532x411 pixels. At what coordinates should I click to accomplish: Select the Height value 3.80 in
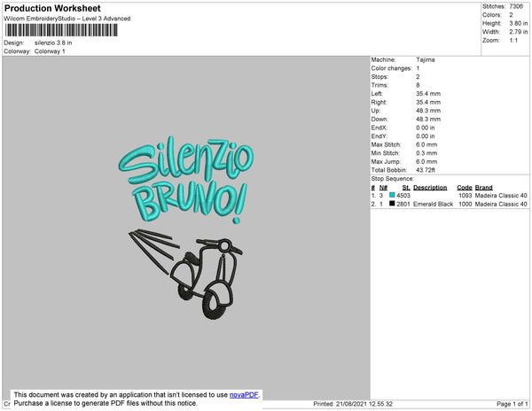pos(519,23)
